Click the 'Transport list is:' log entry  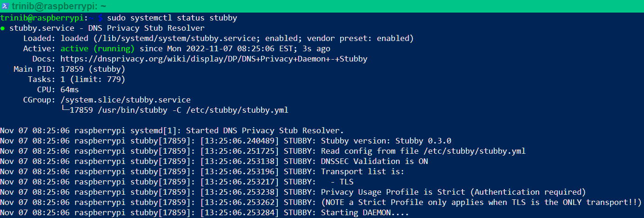(x=362, y=171)
